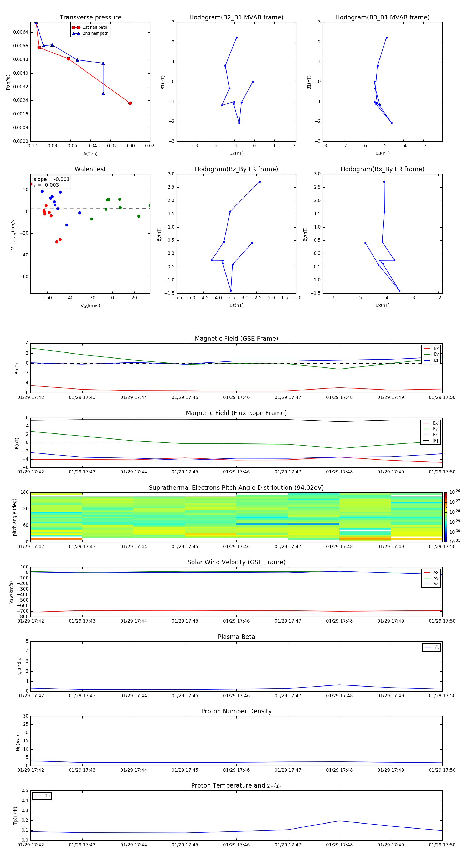Click the 'Pt(nPa)' y-axis label
The height and width of the screenshot is (868, 473).
pyautogui.click(x=8, y=82)
